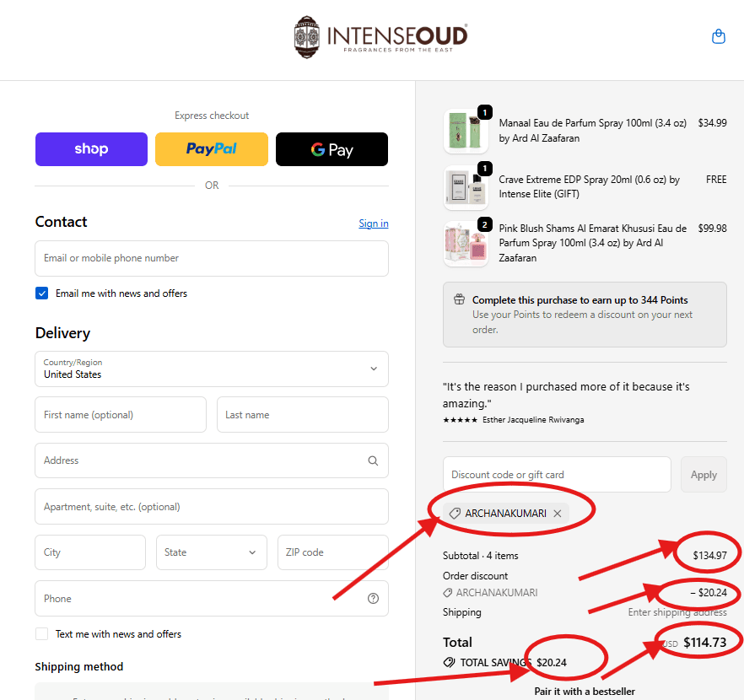Uncheck Email me with news and offers
The width and height of the screenshot is (744, 700).
click(x=41, y=293)
